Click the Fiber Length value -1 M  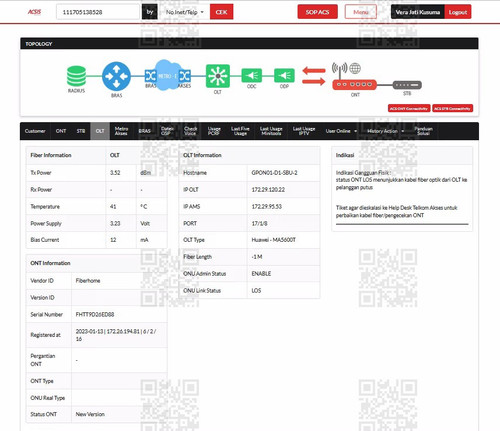click(x=257, y=257)
